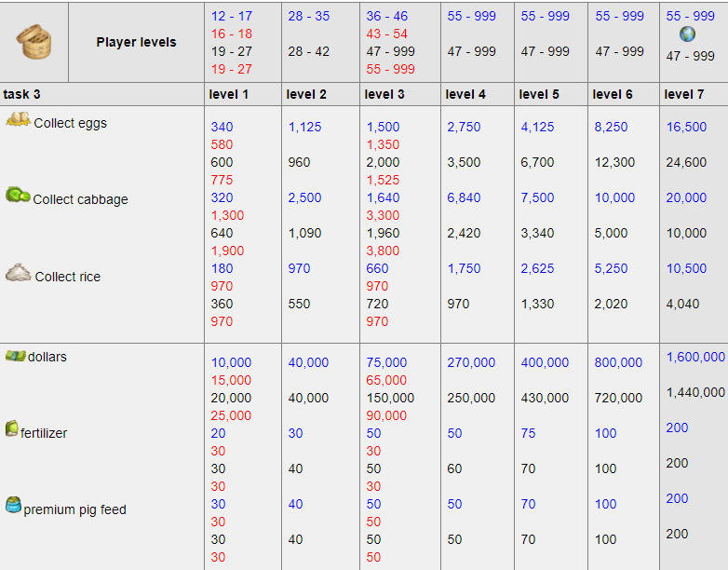The height and width of the screenshot is (570, 728).
Task: Click the premium pig feed jar icon
Action: point(13,505)
